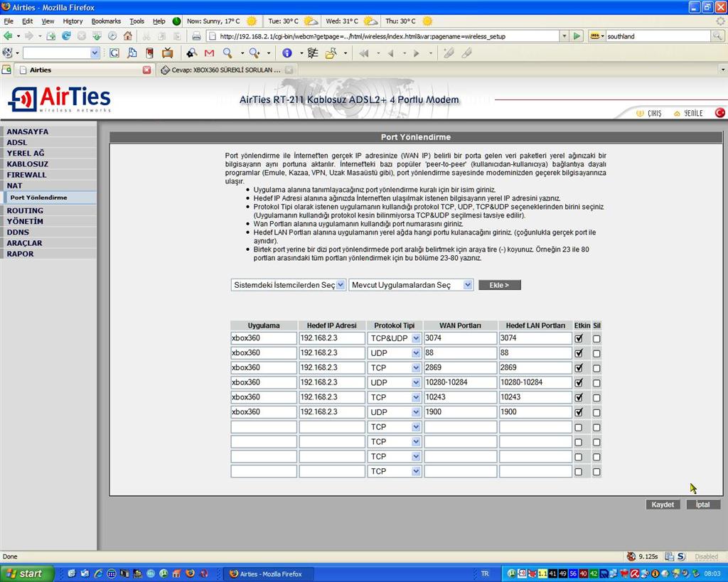Image resolution: width=728 pixels, height=582 pixels.
Task: Click the Internet Explorer quick launch icon
Action: [98, 573]
